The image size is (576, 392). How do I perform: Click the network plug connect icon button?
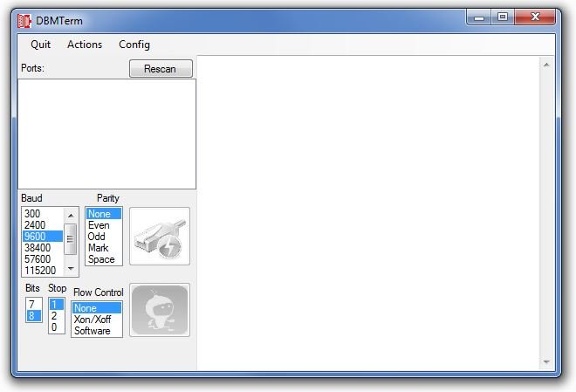[x=159, y=236]
